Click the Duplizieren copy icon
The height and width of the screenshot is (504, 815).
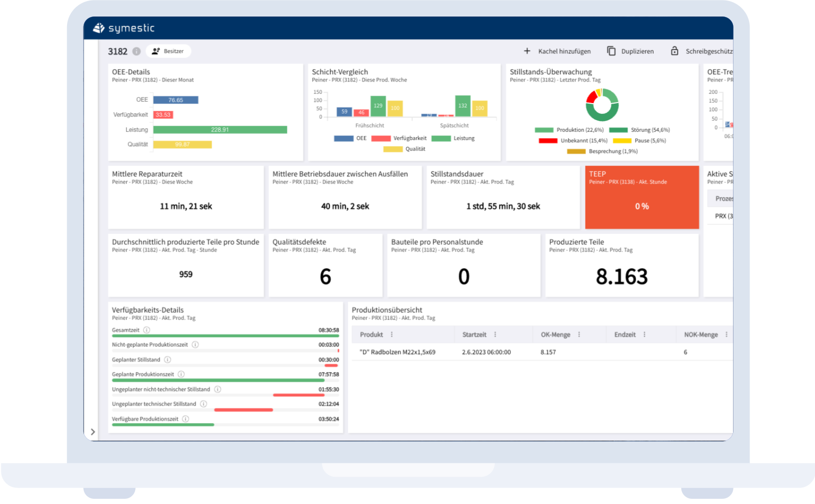611,51
